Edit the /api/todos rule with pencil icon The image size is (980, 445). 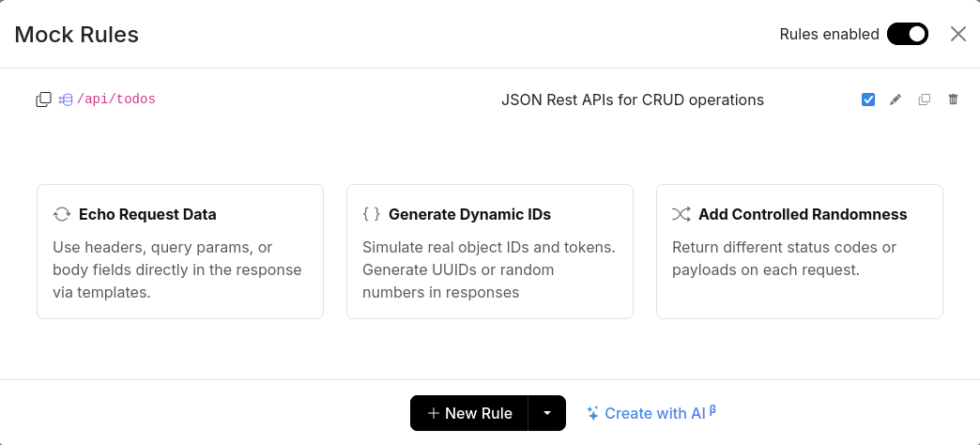coord(896,100)
